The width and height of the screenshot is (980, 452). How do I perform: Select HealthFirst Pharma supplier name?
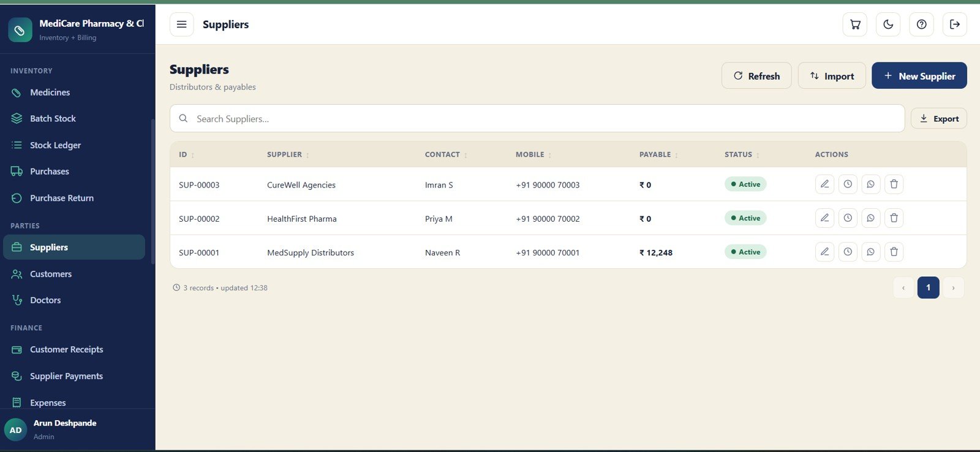tap(302, 219)
